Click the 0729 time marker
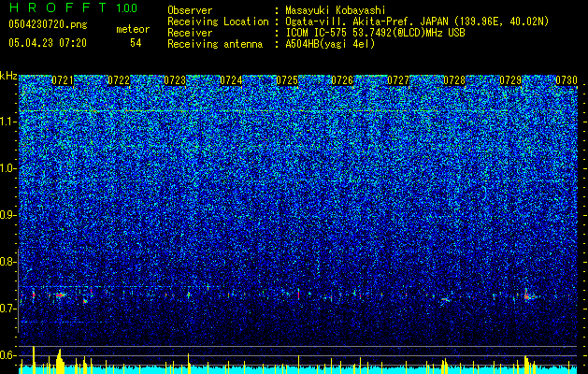 (x=510, y=80)
